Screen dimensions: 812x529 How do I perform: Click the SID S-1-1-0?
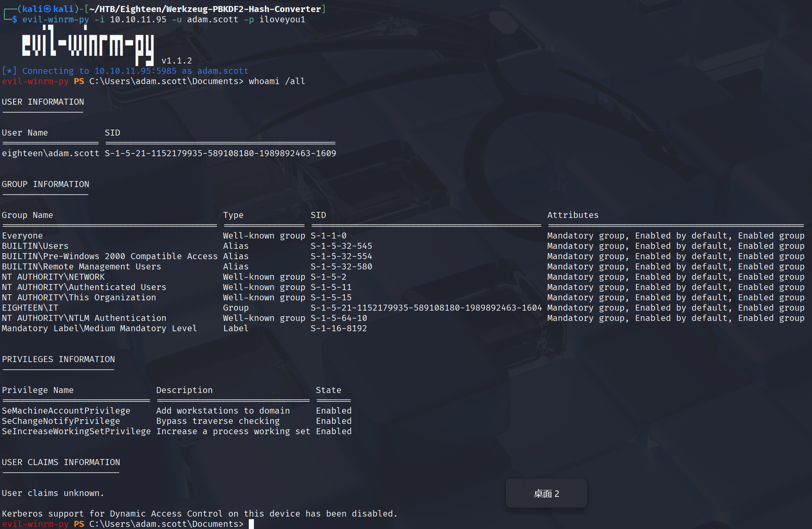pos(329,236)
